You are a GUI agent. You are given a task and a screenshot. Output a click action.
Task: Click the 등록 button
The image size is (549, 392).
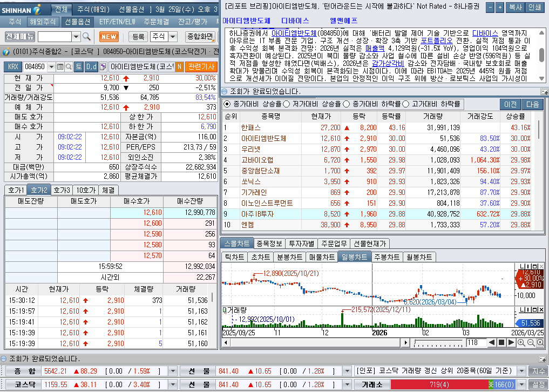point(138,36)
